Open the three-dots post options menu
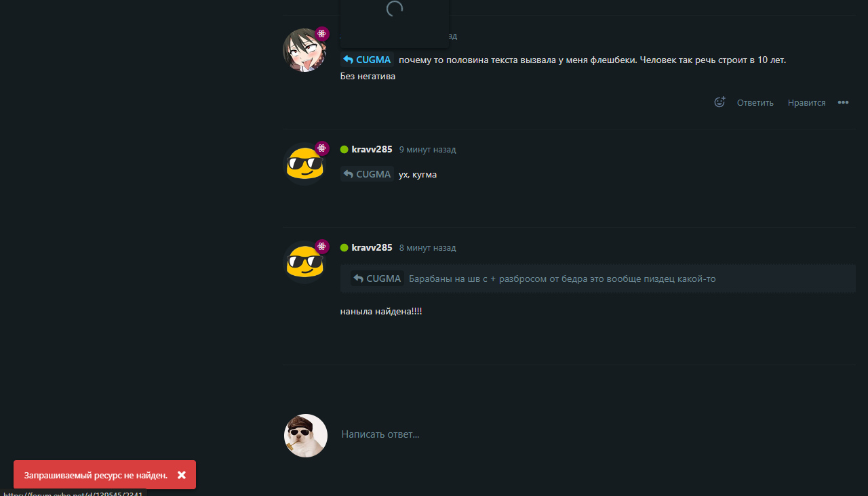 coord(843,102)
